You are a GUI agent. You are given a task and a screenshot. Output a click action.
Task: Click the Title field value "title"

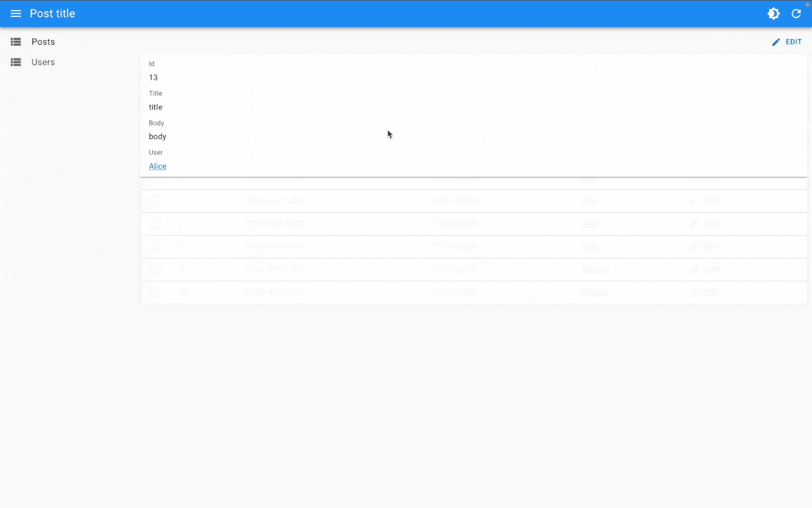point(156,107)
